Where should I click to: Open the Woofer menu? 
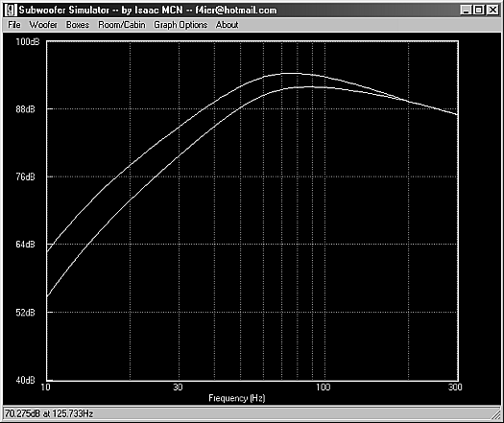[43, 25]
